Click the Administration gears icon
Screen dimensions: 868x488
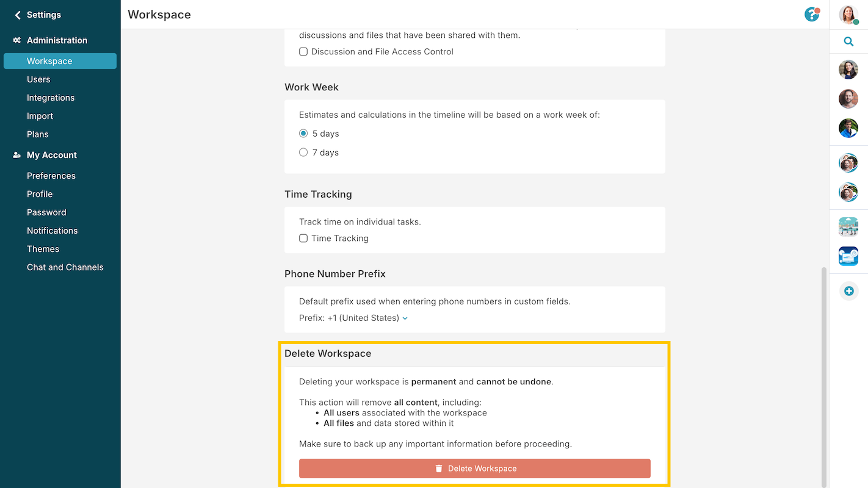coord(17,40)
